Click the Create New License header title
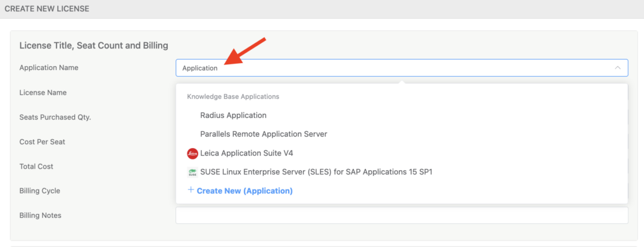The width and height of the screenshot is (644, 247). click(47, 9)
